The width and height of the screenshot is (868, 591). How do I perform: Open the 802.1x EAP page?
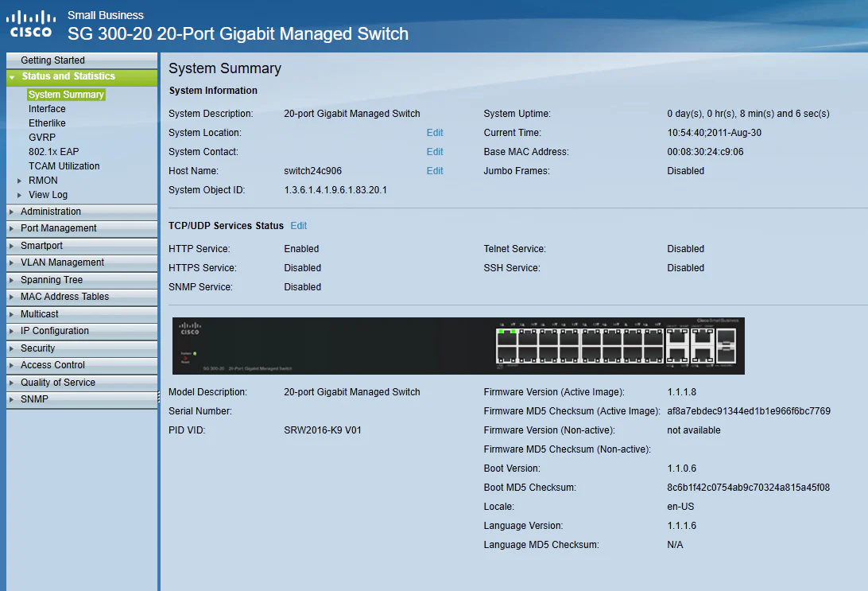(x=54, y=152)
